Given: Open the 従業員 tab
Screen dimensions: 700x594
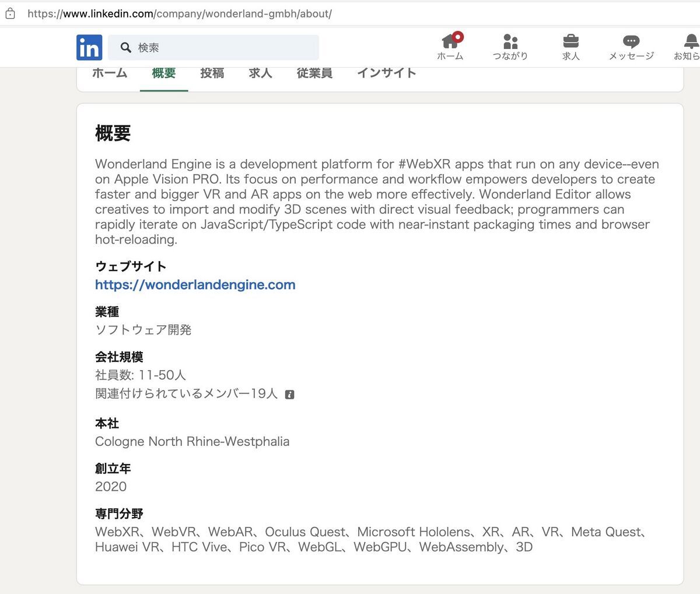Looking at the screenshot, I should coord(314,73).
